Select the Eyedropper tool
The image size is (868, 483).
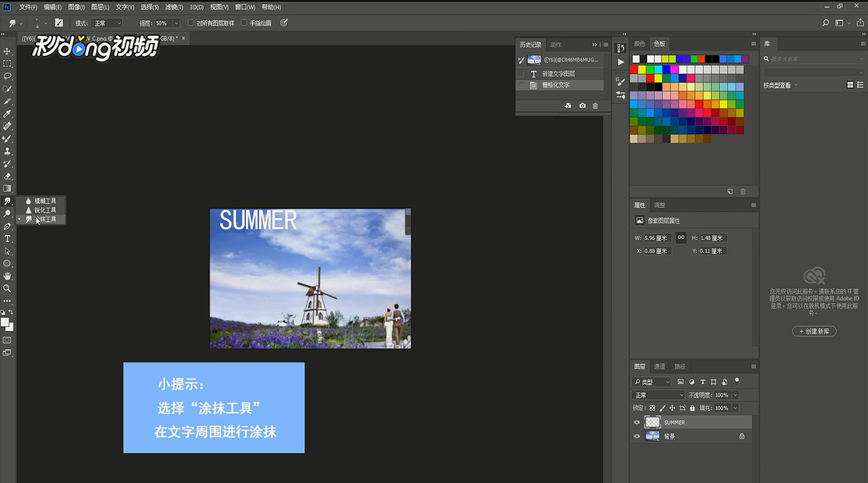[7, 114]
